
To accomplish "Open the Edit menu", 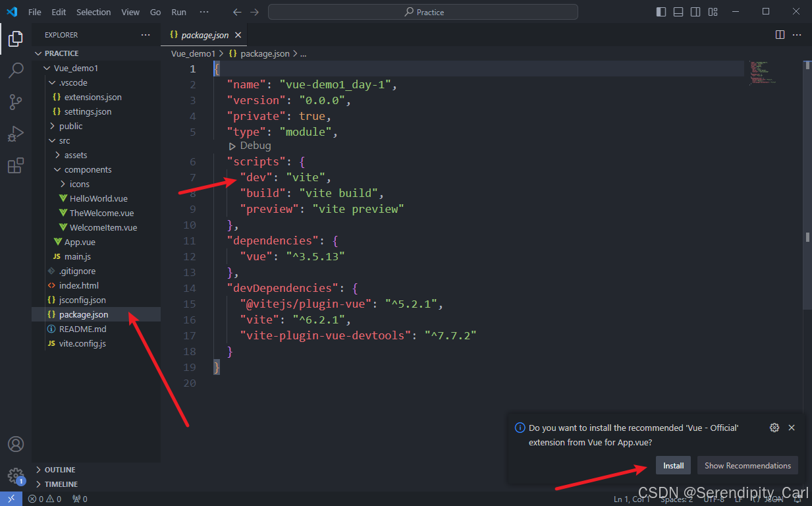I will pyautogui.click(x=59, y=12).
